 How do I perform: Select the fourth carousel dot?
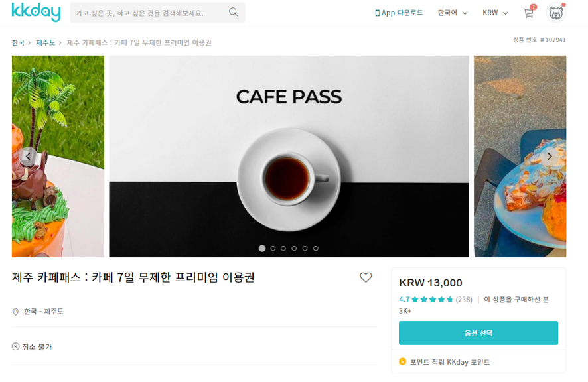click(294, 248)
